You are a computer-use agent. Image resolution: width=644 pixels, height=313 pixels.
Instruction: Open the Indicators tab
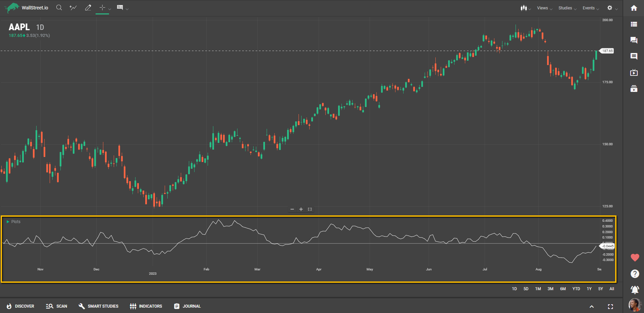click(146, 306)
